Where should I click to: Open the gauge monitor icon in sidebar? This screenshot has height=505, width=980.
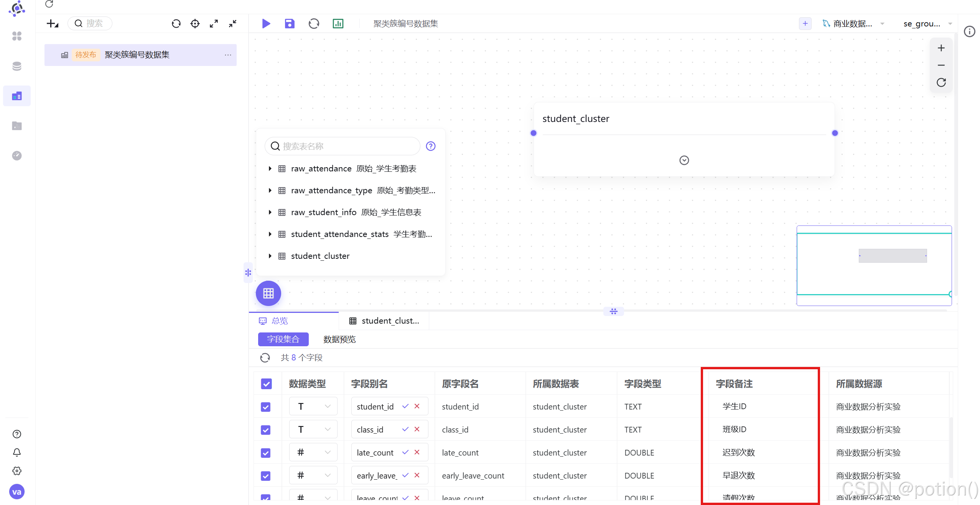[x=17, y=156]
